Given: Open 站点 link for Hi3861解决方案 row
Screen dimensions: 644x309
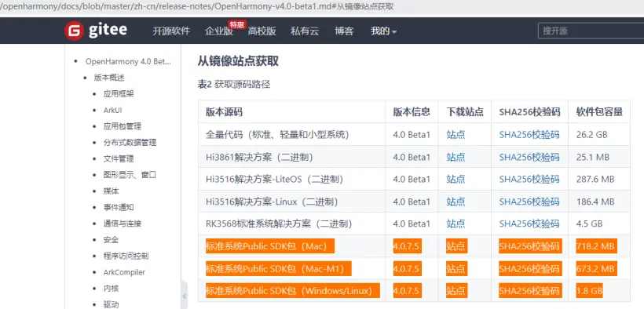Looking at the screenshot, I should point(456,157).
